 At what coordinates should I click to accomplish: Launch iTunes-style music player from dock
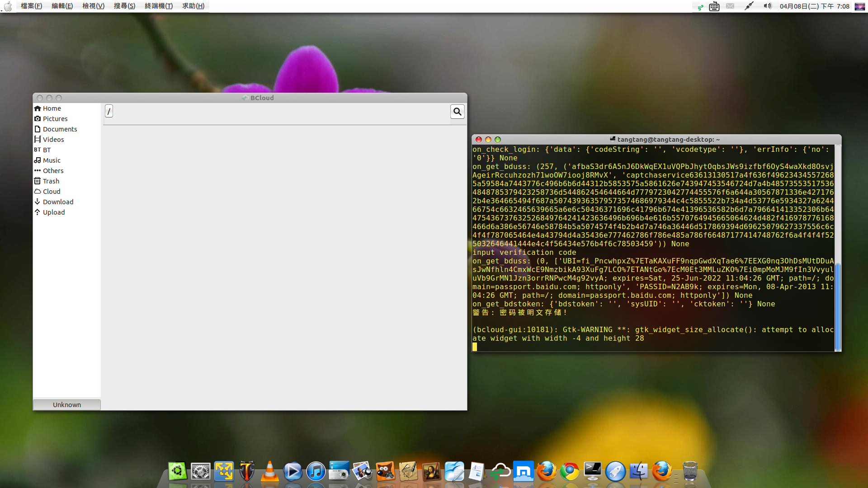point(316,471)
